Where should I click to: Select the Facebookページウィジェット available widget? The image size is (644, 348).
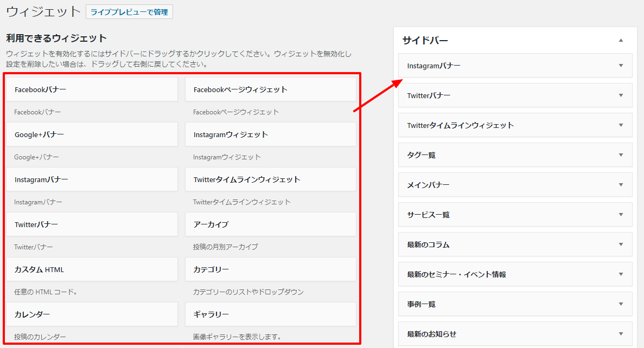pos(271,89)
